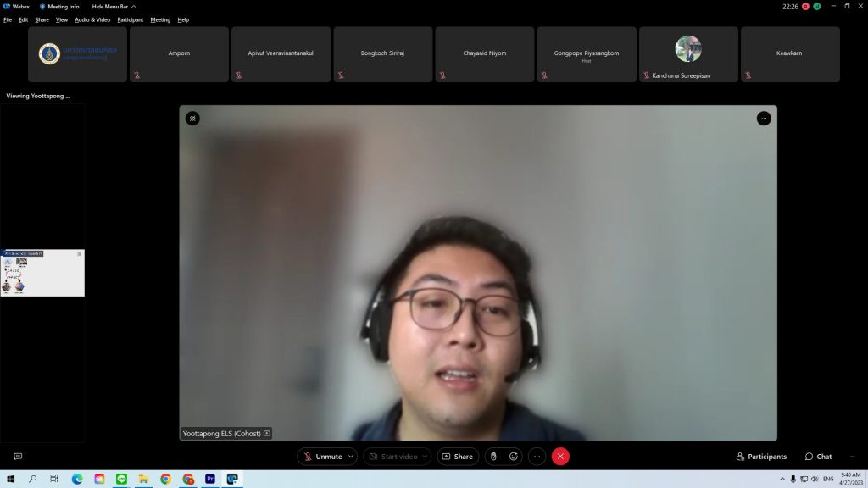Open three-dot menu on speaker video

click(x=763, y=119)
